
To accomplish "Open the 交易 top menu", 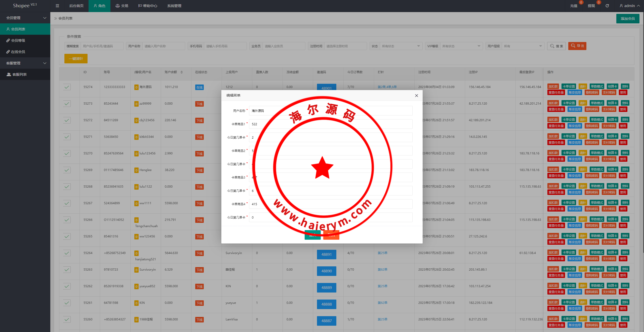I will (x=122, y=6).
